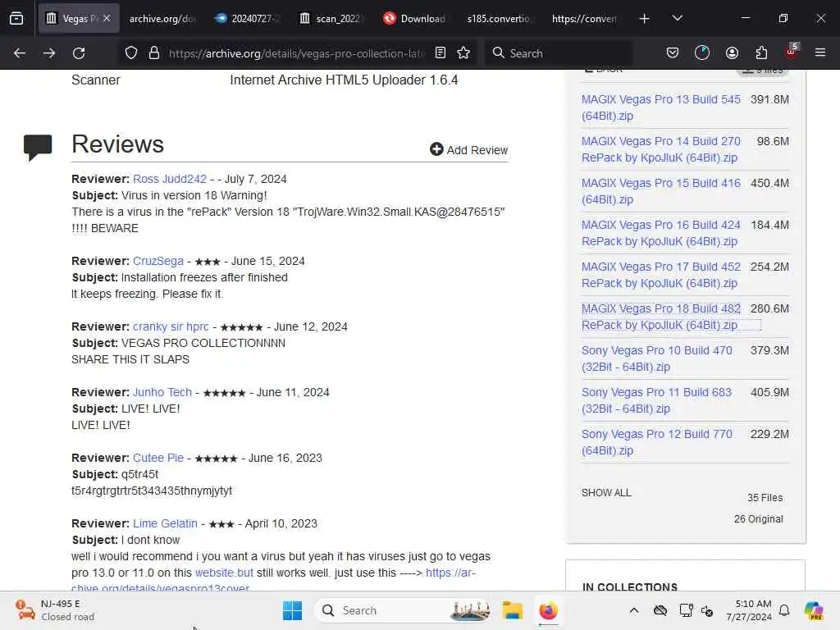Screen dimensions: 840x630
Task: Expand the list all tabs dropdown
Action: pos(677,18)
